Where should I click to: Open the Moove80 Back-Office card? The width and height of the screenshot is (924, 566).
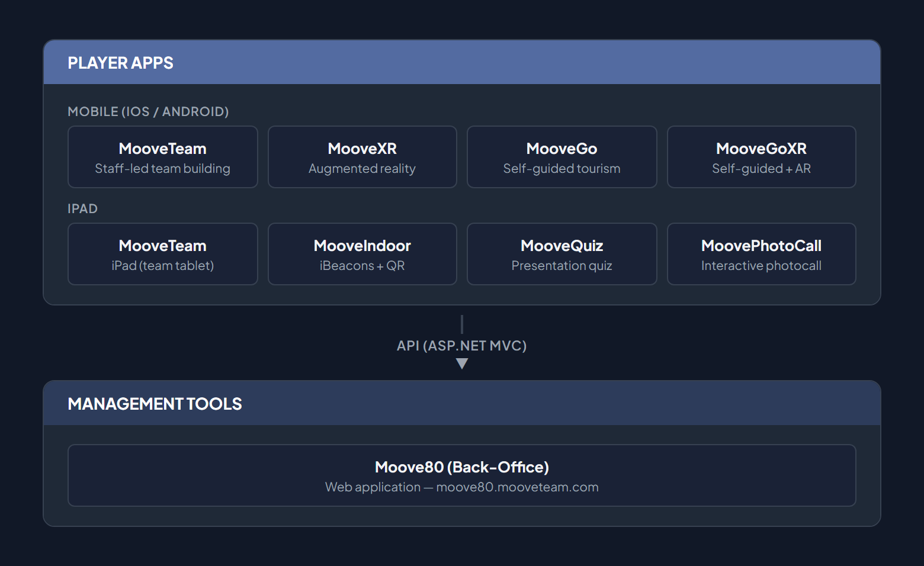461,475
